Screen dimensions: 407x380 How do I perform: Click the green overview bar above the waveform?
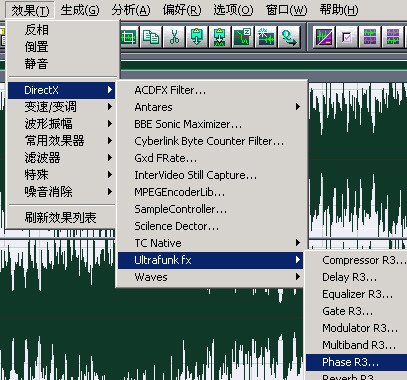pos(263,65)
